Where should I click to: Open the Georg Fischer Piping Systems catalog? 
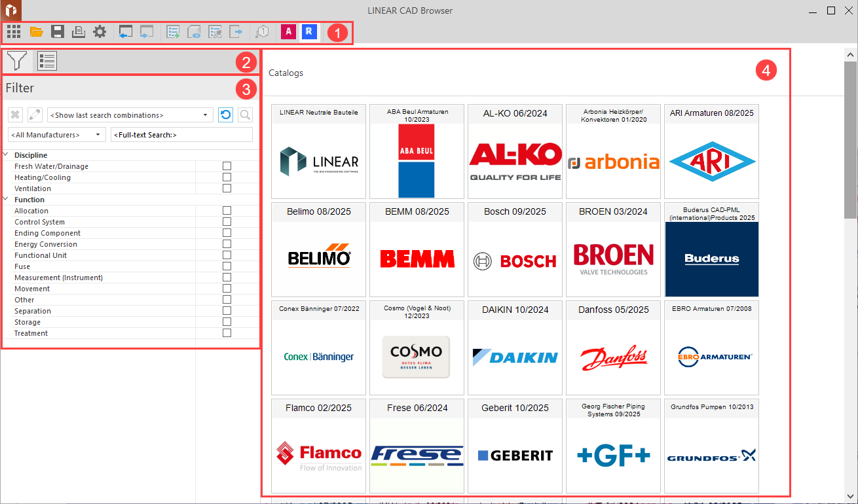pos(614,446)
